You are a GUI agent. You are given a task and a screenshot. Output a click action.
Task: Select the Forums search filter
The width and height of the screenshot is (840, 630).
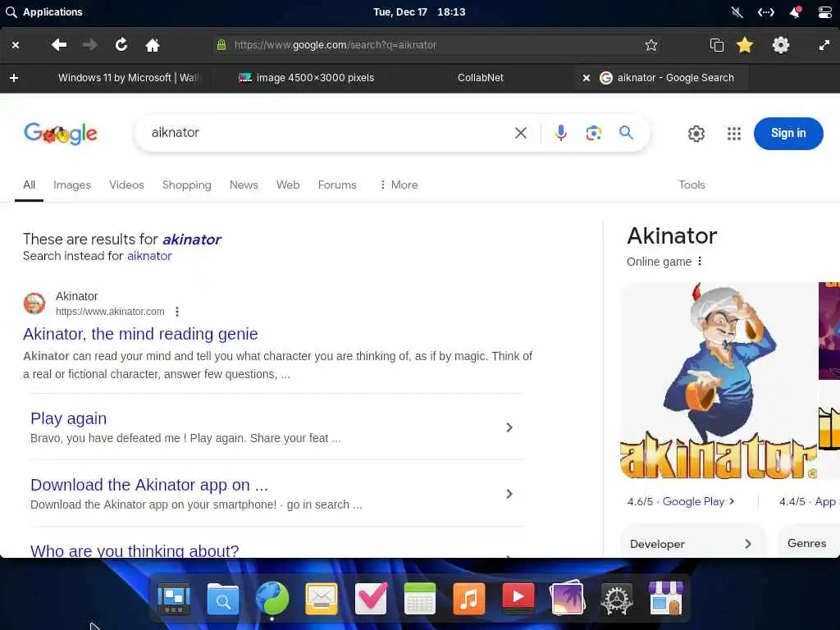[337, 185]
